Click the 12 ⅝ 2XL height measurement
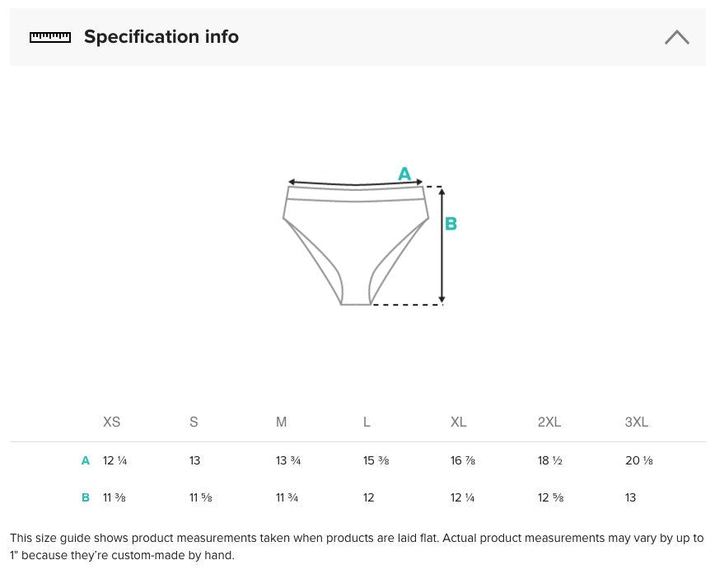Screen dimensions: 715x588 (x=551, y=497)
